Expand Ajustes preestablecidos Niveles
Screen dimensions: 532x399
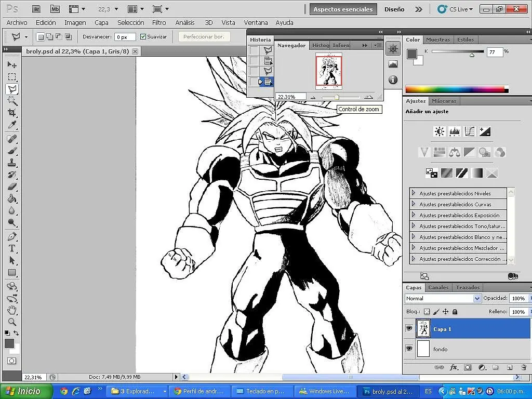pyautogui.click(x=413, y=193)
